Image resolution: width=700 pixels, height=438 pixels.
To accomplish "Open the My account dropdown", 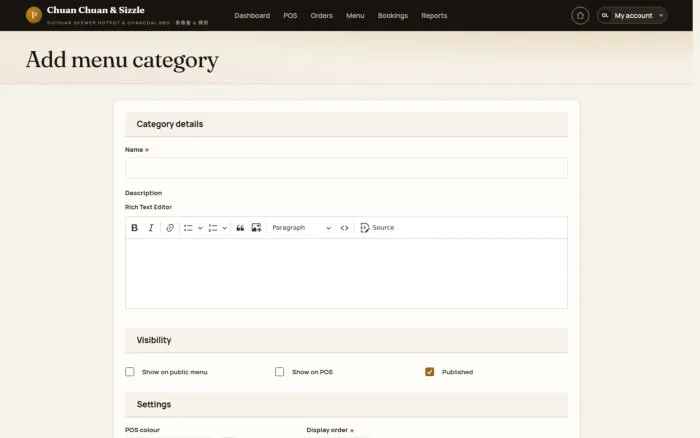I will tap(632, 16).
